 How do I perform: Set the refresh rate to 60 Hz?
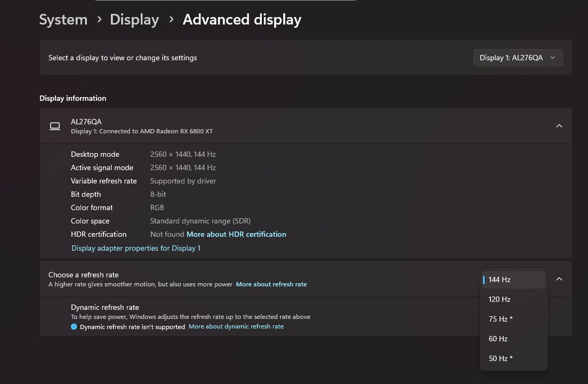pos(513,339)
